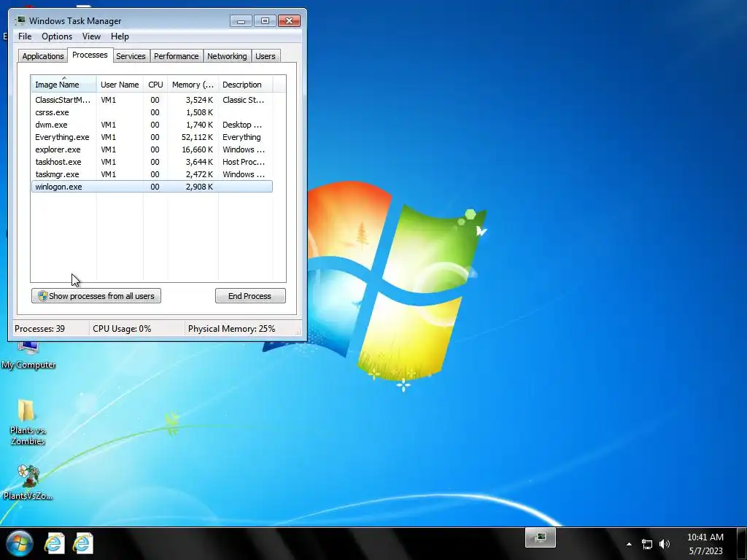Open the File menu
This screenshot has height=560, width=747.
tap(25, 36)
